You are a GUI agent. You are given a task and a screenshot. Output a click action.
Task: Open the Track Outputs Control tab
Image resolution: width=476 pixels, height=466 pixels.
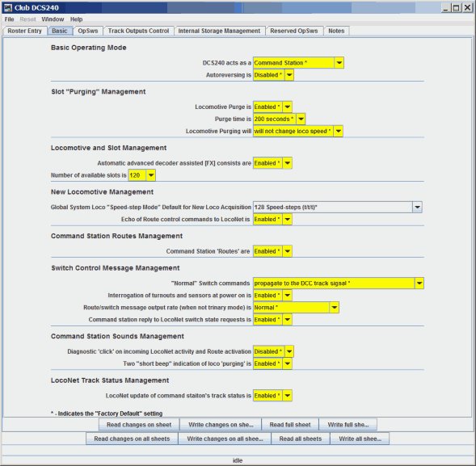click(138, 31)
